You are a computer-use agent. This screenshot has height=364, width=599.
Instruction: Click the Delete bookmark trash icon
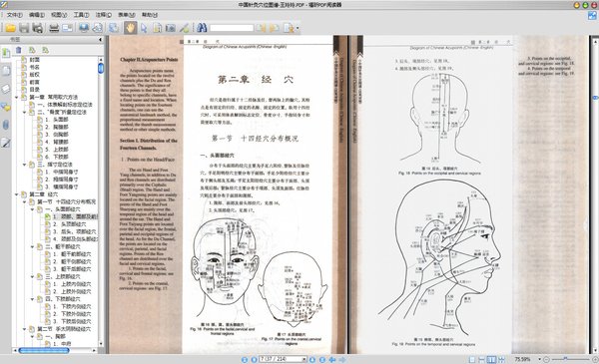pyautogui.click(x=18, y=50)
